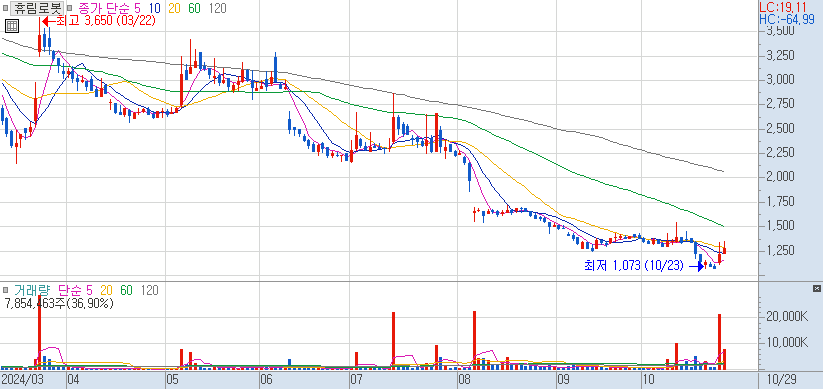Click the 3,250 price axis label

pos(780,56)
